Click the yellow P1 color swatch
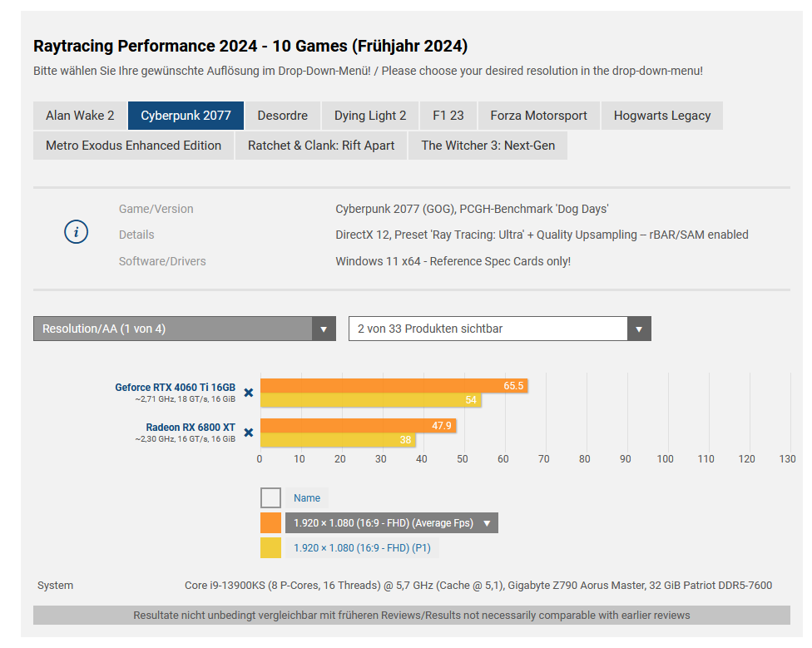812x648 pixels. [271, 547]
